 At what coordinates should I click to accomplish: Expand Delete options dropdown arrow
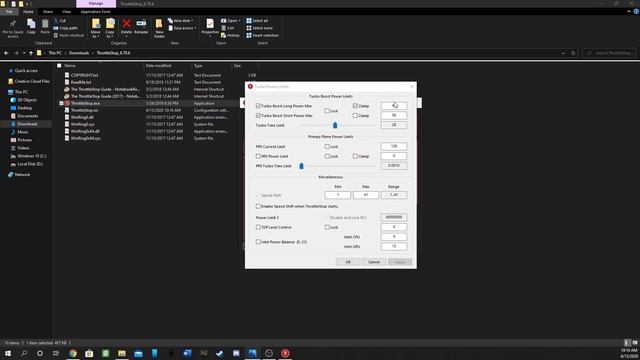pyautogui.click(x=127, y=36)
